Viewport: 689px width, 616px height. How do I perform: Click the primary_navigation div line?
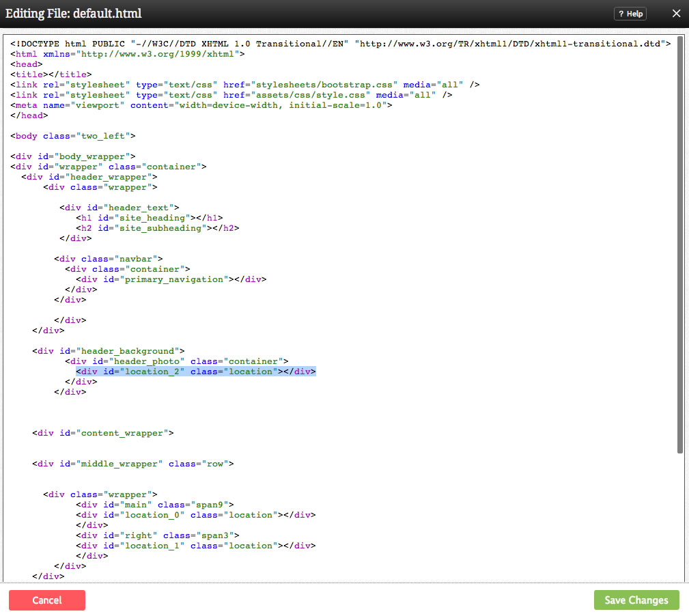[x=171, y=279]
